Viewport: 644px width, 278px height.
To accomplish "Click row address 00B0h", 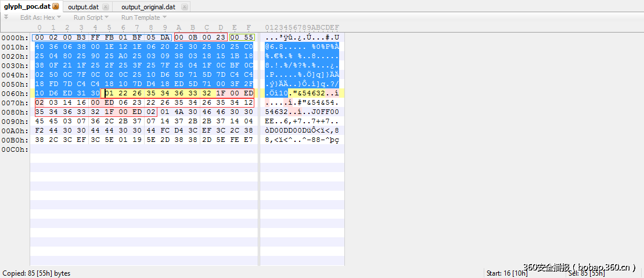I will (x=15, y=140).
